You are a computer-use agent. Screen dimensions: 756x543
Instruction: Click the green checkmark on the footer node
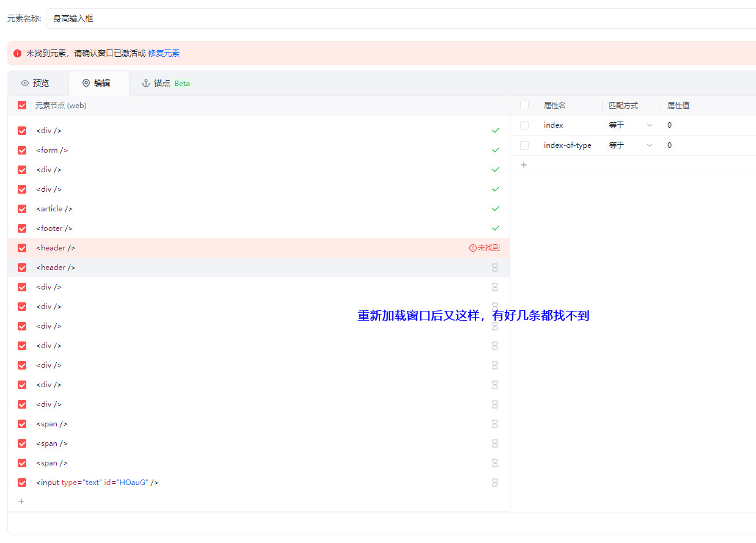click(x=495, y=228)
